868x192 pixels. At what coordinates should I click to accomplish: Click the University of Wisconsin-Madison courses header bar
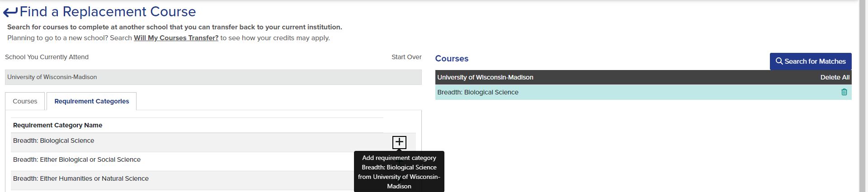pyautogui.click(x=643, y=77)
